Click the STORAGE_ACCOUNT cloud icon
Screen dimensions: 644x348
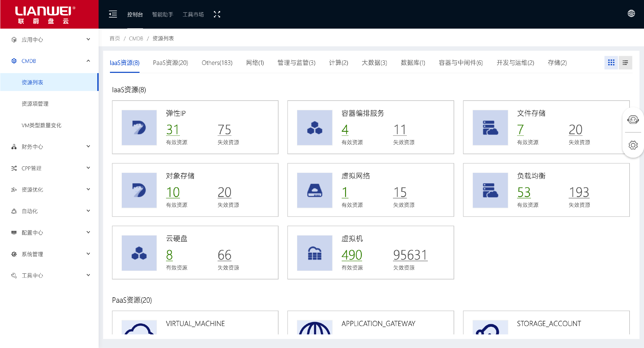point(490,327)
